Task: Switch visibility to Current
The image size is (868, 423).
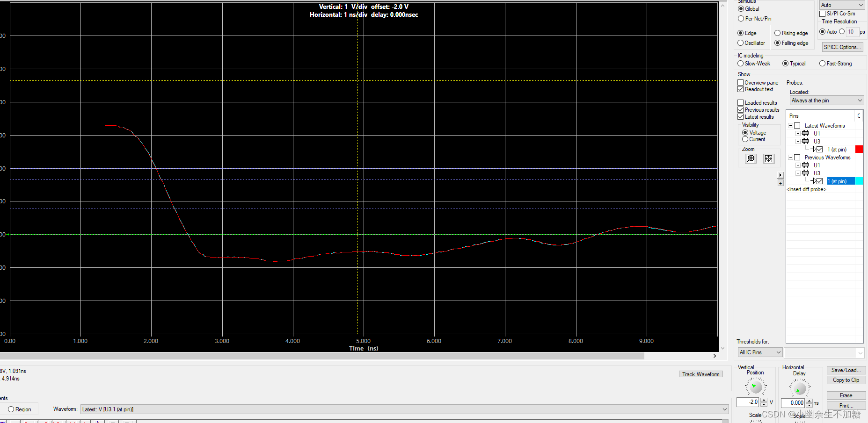Action: click(745, 139)
